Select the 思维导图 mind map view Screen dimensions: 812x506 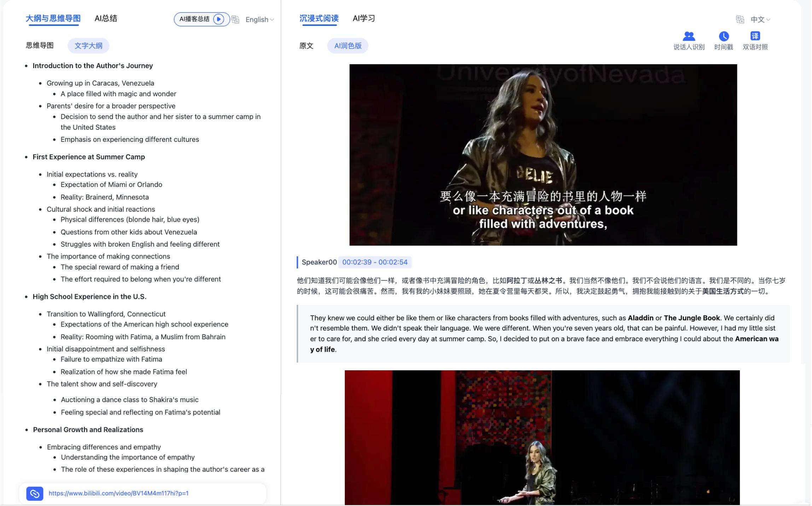pyautogui.click(x=40, y=46)
